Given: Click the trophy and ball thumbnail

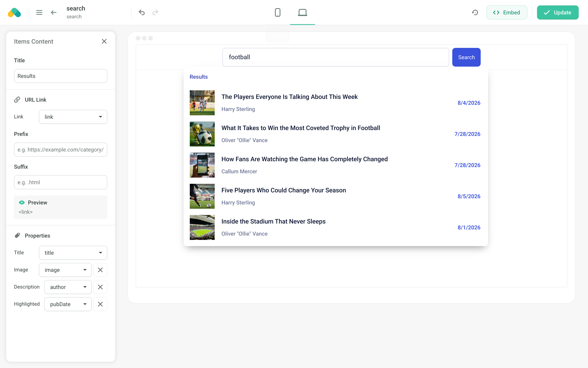Looking at the screenshot, I should (x=202, y=134).
